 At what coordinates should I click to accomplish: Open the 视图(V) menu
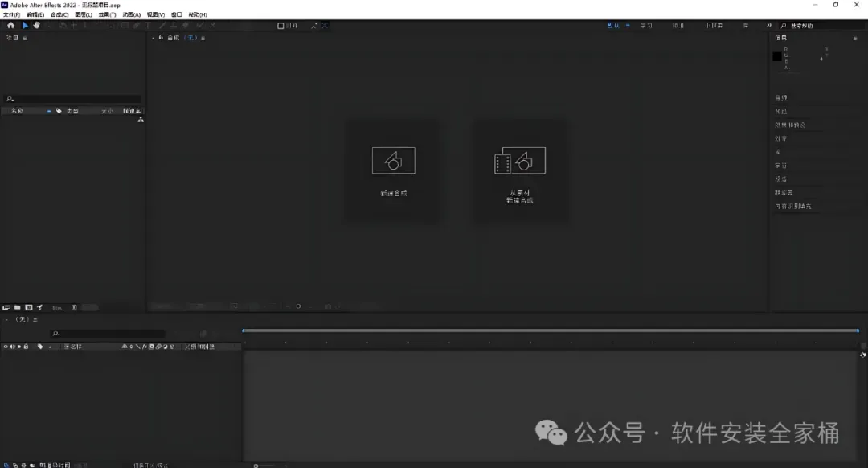pos(156,14)
